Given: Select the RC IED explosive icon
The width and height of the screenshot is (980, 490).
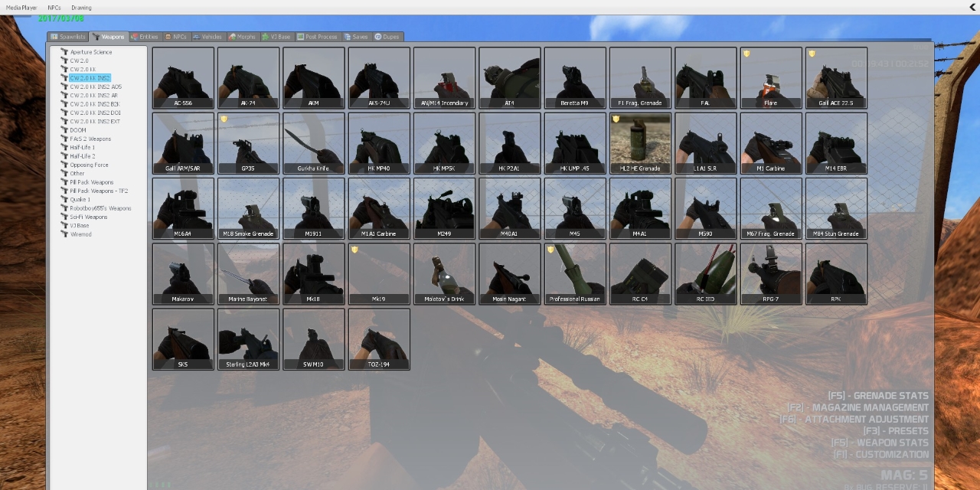Looking at the screenshot, I should 706,274.
